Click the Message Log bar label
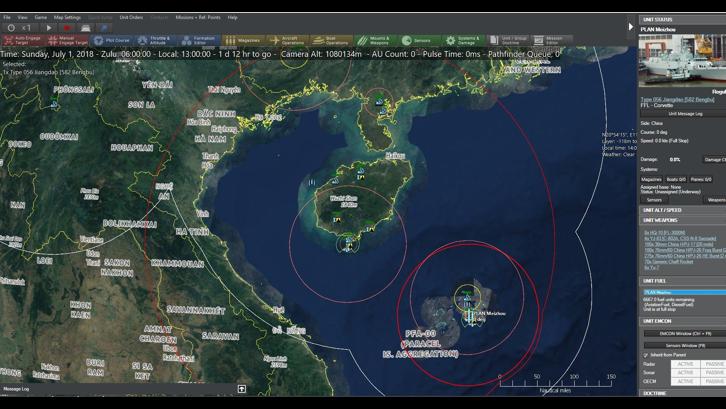This screenshot has width=726, height=409. 16,389
